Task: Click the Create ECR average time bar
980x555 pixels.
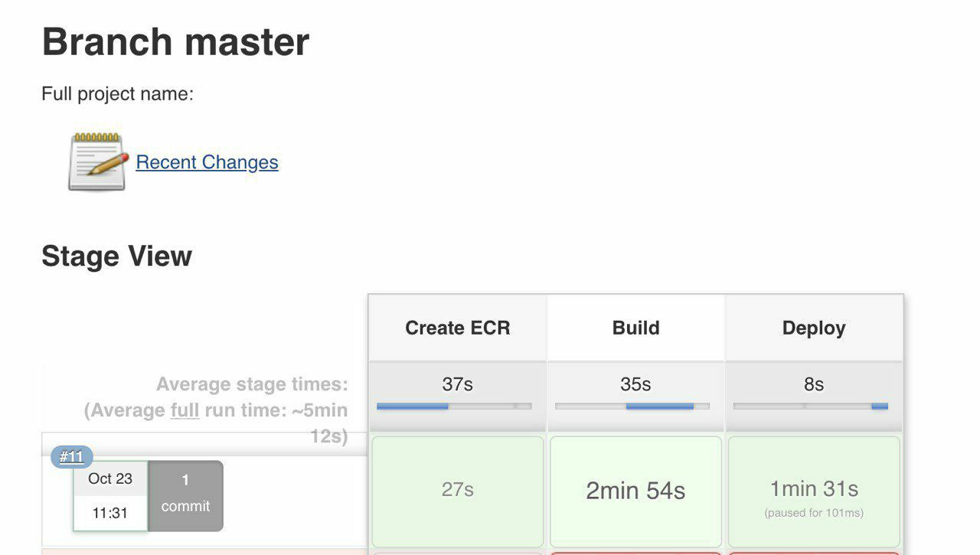Action: click(x=454, y=406)
